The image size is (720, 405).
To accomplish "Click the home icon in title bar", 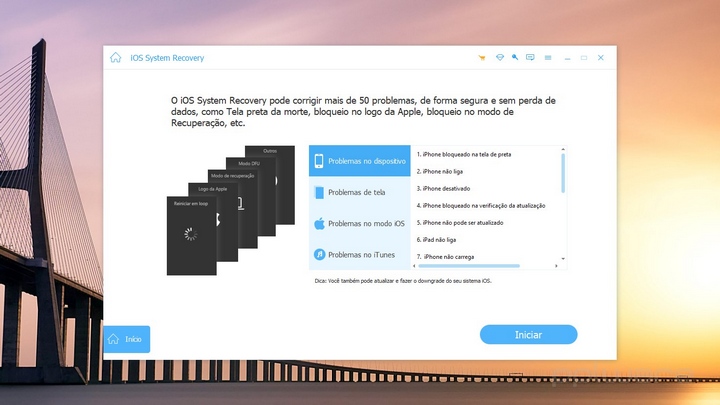I will pos(115,57).
